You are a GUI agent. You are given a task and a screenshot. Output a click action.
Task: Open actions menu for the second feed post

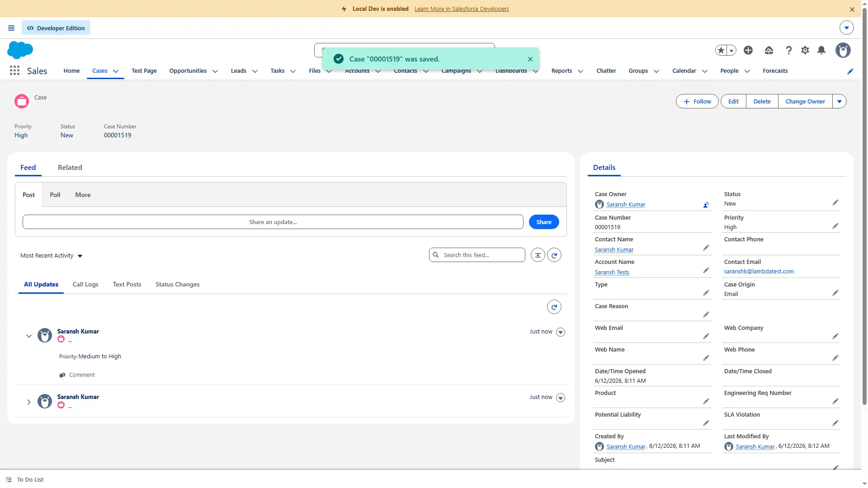(561, 398)
